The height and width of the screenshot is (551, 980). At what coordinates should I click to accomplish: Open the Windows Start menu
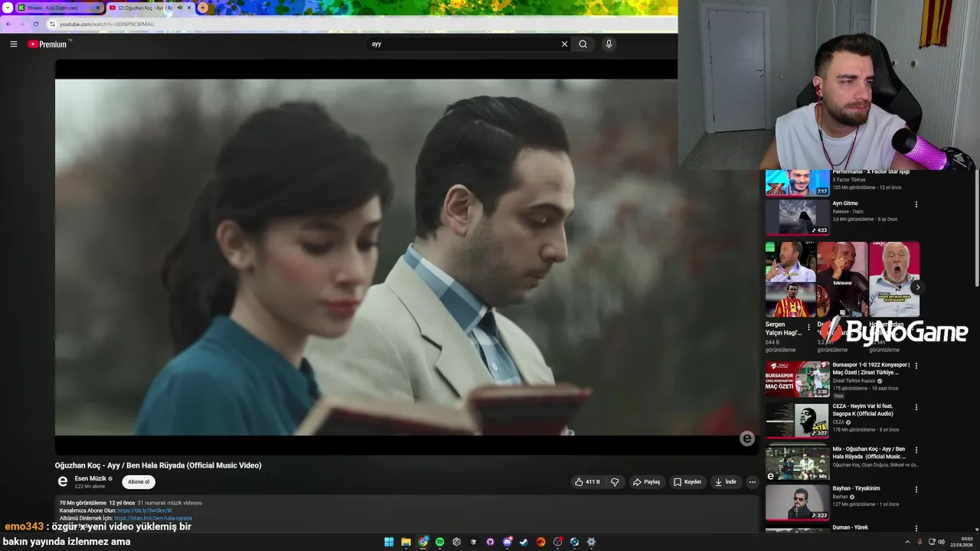(389, 542)
